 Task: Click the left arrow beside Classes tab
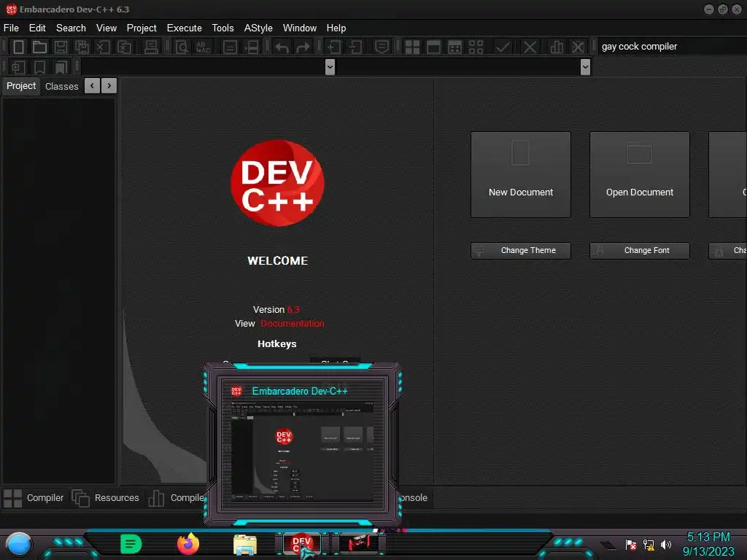tap(92, 86)
